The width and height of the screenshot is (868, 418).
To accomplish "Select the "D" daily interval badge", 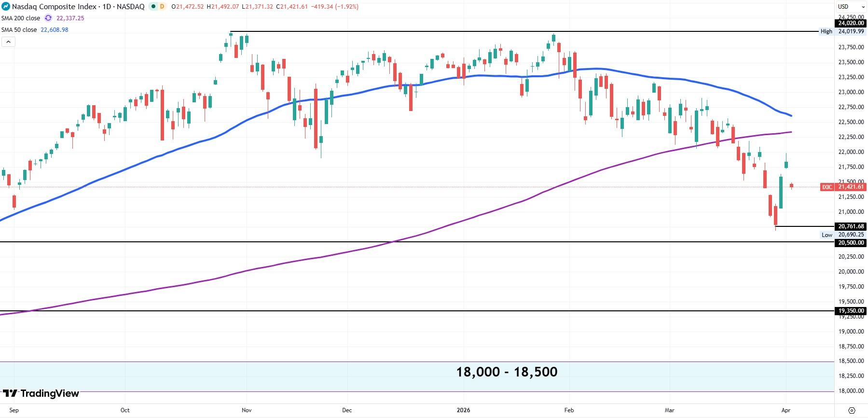I will 162,7.
